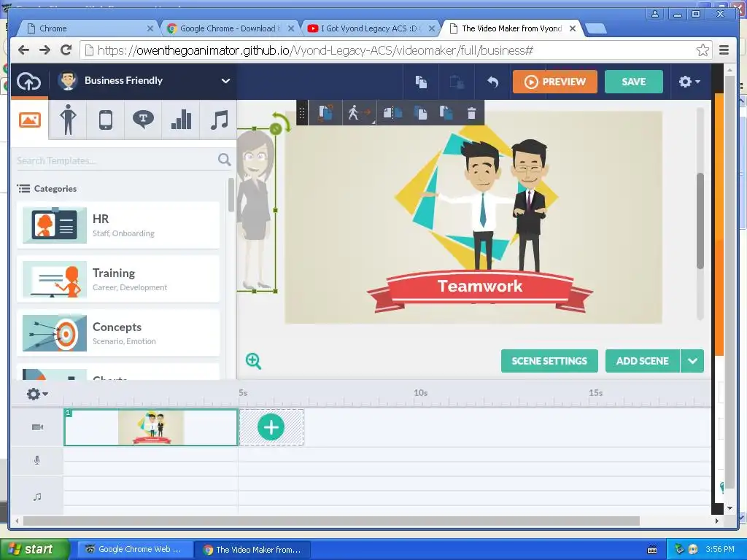Open the timeline gear settings dropdown
Image resolution: width=747 pixels, height=560 pixels.
(37, 394)
